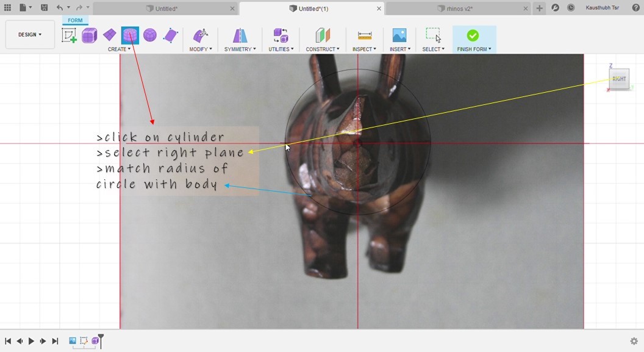Jump to timeline end

(x=55, y=341)
